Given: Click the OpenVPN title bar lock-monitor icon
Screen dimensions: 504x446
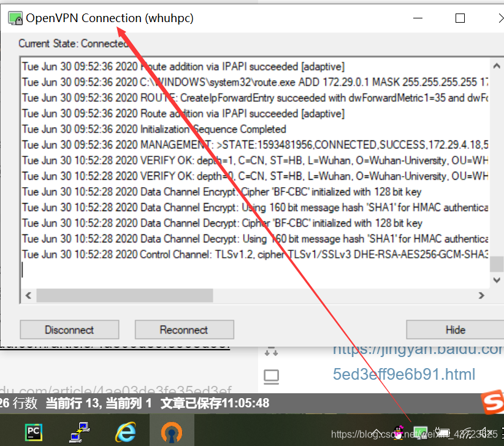Looking at the screenshot, I should (15, 18).
